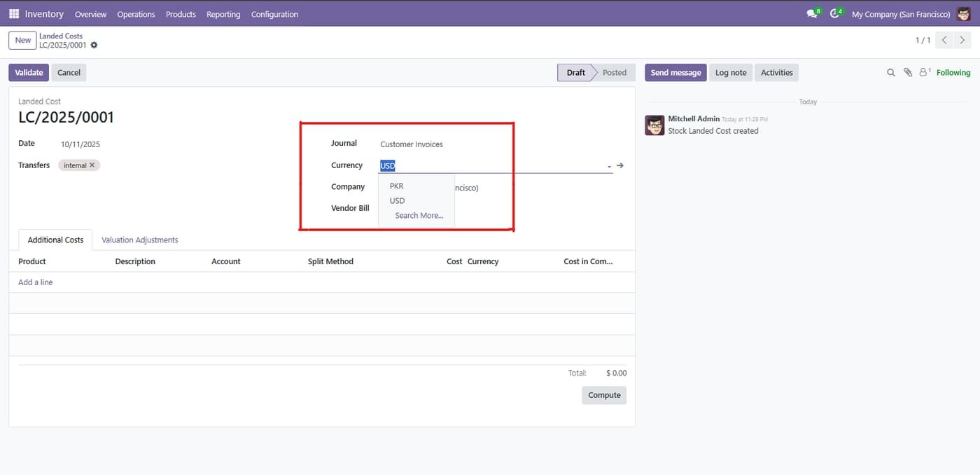The width and height of the screenshot is (980, 475).
Task: Open the Products menu
Action: coord(181,14)
